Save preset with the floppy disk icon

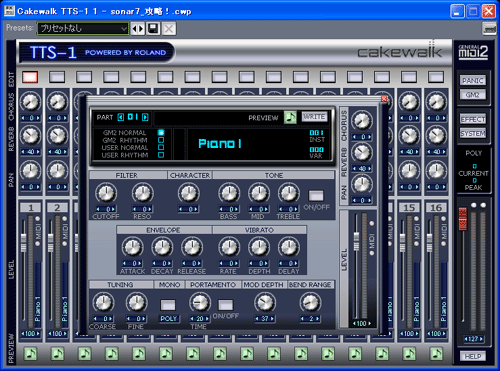pos(153,29)
